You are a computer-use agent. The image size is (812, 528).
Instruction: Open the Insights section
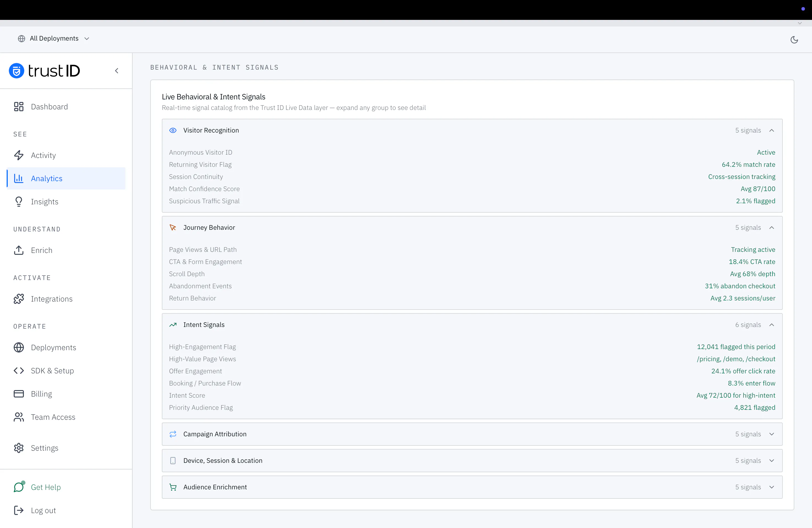66,202
